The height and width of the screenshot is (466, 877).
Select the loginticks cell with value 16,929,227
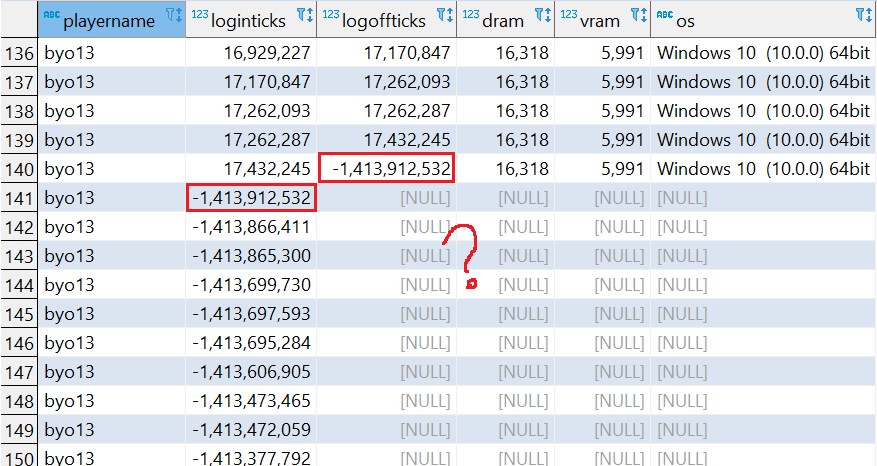[251, 53]
